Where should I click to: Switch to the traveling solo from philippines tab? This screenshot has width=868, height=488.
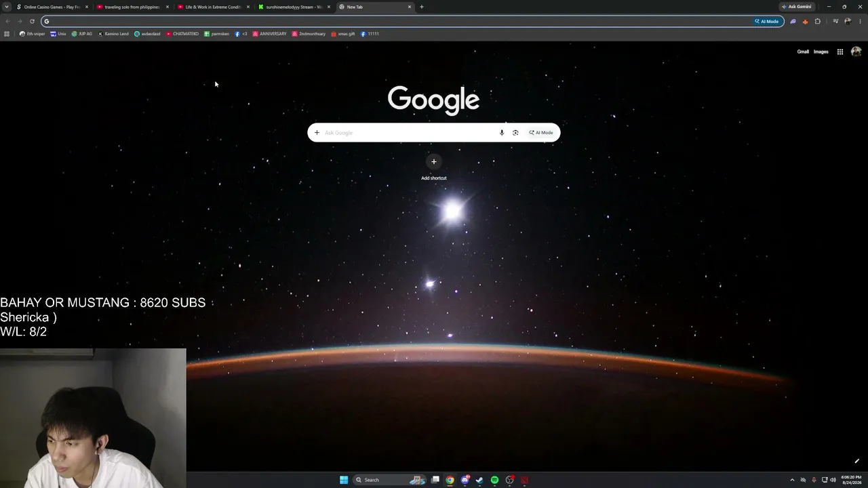(x=132, y=7)
